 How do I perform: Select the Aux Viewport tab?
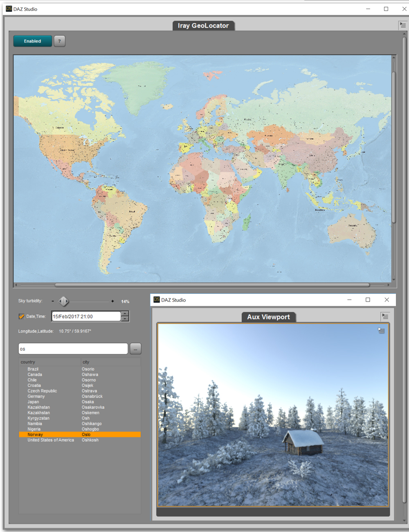(268, 317)
